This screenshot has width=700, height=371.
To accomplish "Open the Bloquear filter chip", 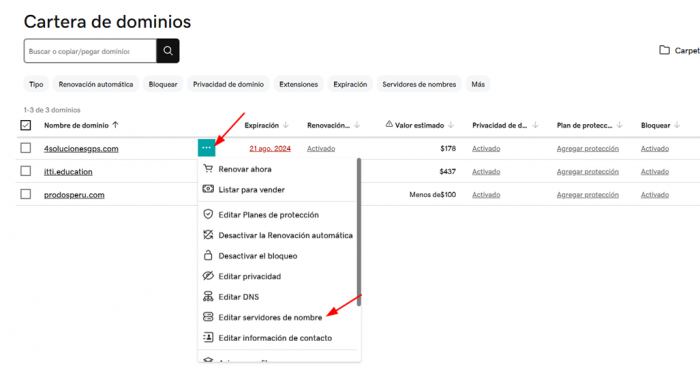I will [163, 84].
